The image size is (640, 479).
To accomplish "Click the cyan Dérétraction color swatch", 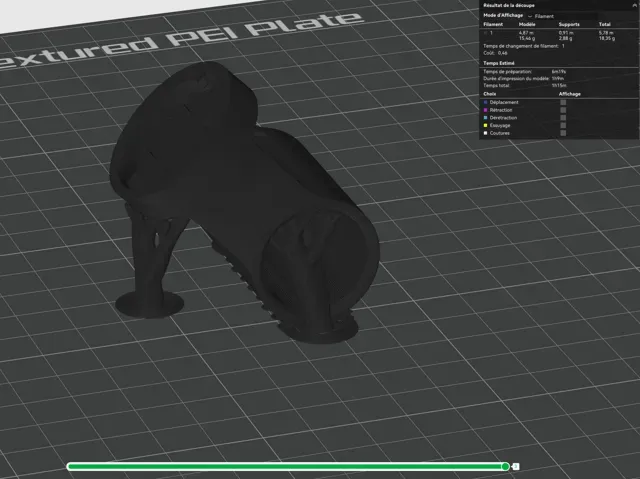I will click(x=485, y=118).
